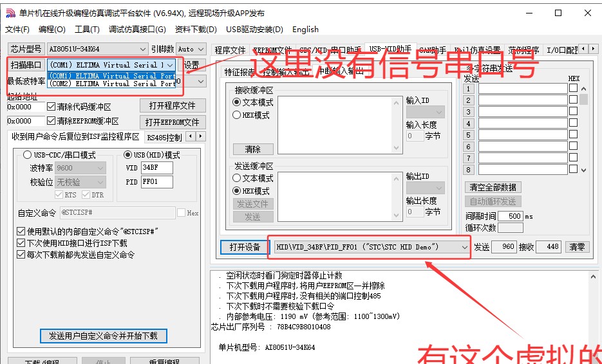Expand the AI8051U-34K64 chip model dropdown
This screenshot has width=602, height=364.
coord(143,49)
